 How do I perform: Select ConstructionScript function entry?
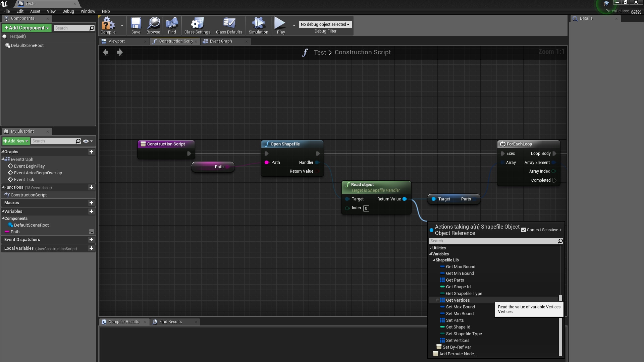(29, 195)
